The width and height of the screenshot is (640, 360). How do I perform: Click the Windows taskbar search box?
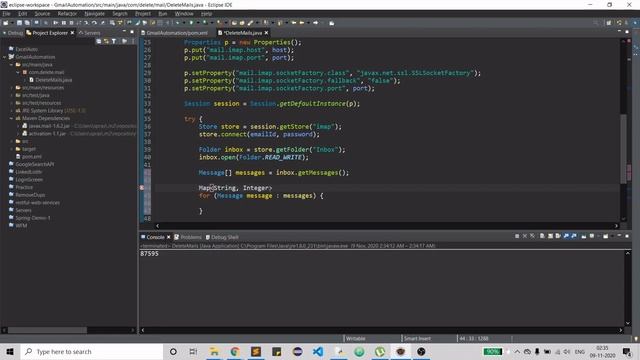92,351
